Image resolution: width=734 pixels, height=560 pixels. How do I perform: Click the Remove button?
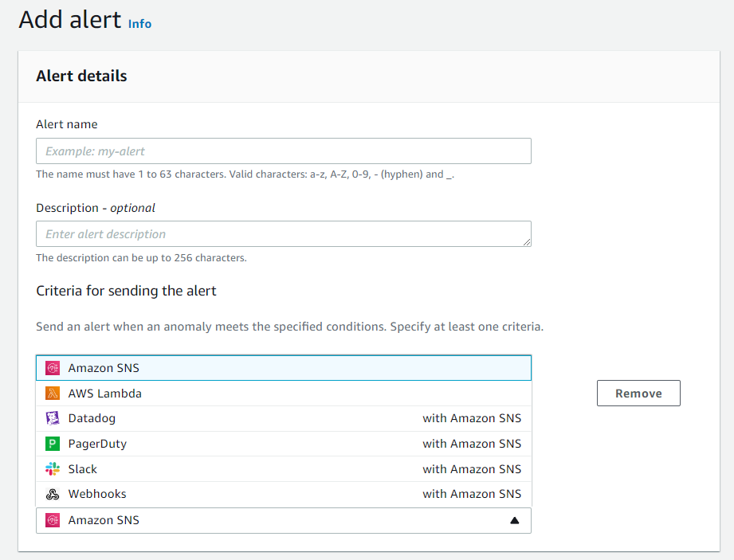[x=638, y=393]
